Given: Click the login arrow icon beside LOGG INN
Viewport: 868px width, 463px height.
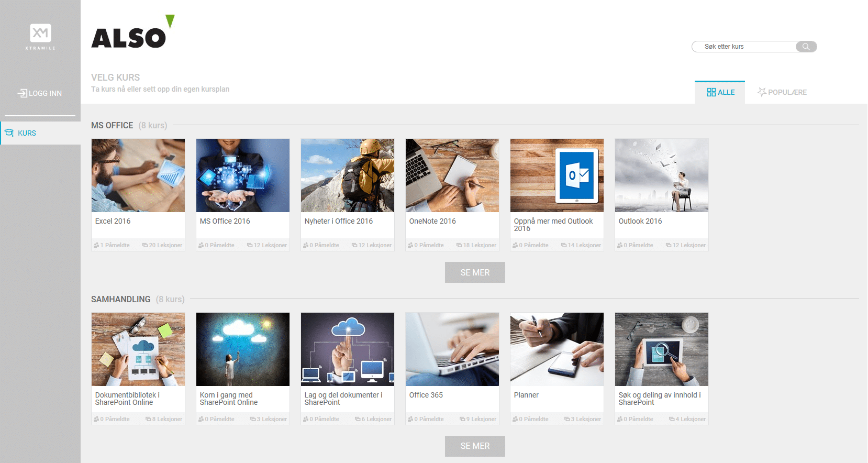Looking at the screenshot, I should coord(23,93).
